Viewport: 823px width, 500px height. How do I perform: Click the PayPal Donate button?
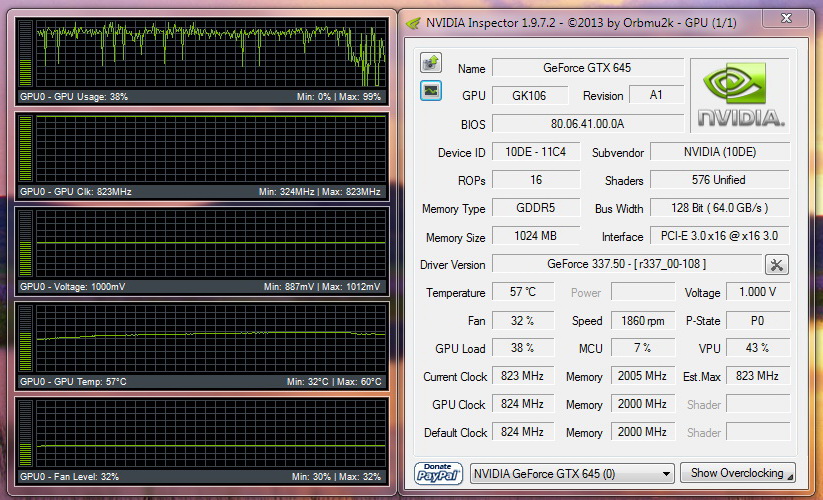click(x=438, y=473)
